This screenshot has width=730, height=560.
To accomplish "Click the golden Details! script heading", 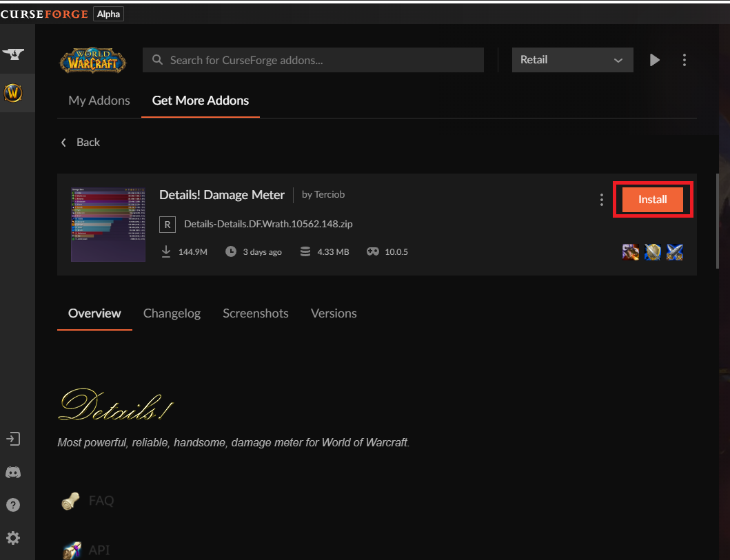I will tap(116, 404).
